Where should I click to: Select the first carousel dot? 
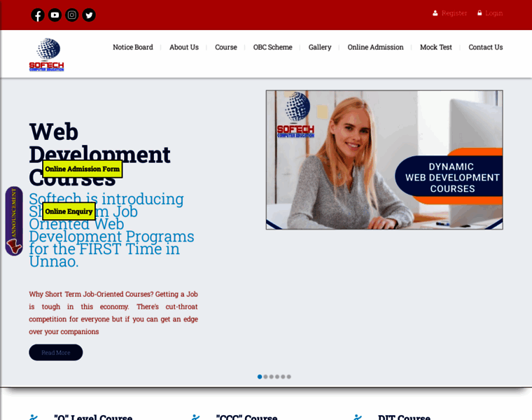pyautogui.click(x=260, y=377)
